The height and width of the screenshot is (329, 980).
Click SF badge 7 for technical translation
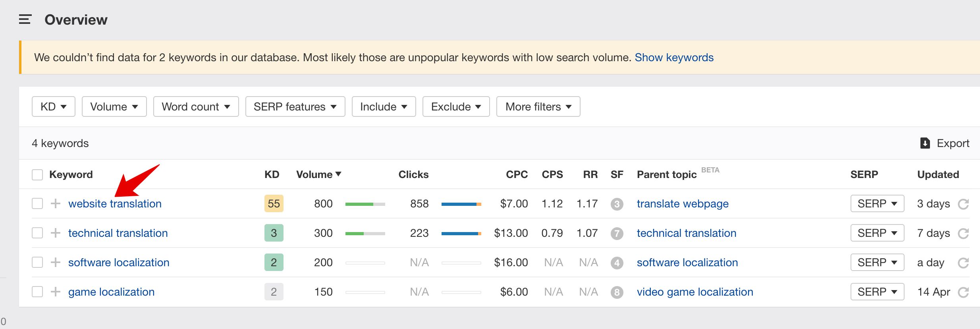[617, 234]
